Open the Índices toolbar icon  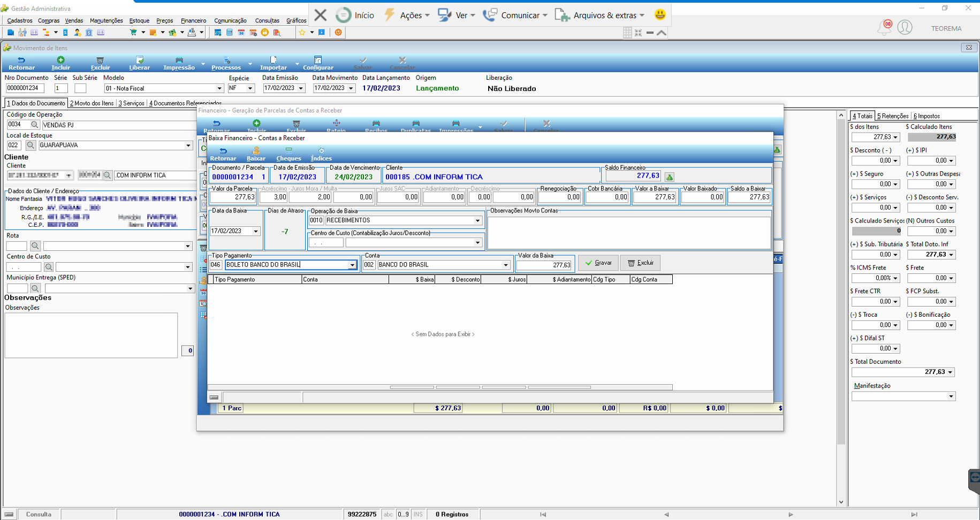[321, 155]
